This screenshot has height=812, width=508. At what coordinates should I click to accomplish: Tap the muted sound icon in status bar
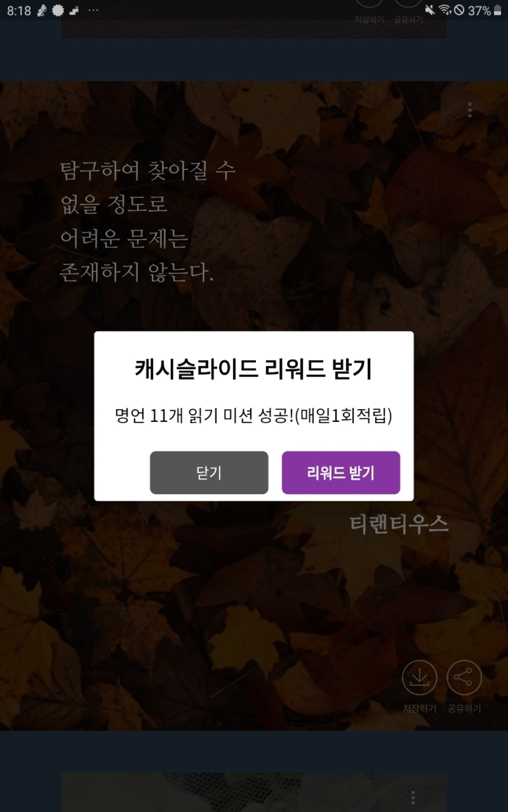pyautogui.click(x=430, y=10)
